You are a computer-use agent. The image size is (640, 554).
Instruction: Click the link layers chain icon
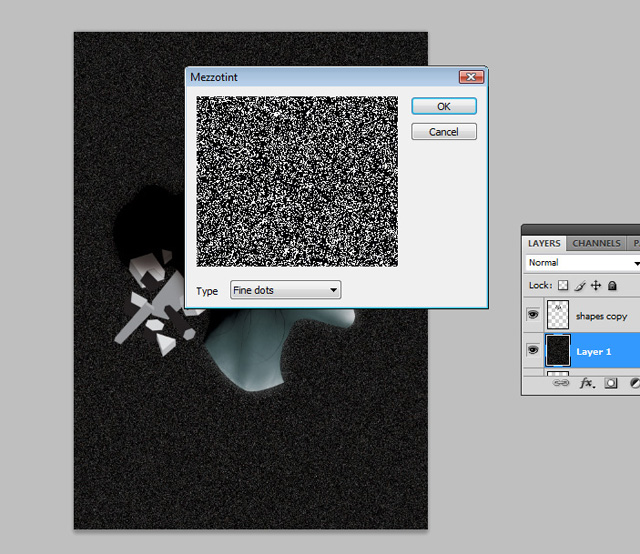pyautogui.click(x=561, y=383)
